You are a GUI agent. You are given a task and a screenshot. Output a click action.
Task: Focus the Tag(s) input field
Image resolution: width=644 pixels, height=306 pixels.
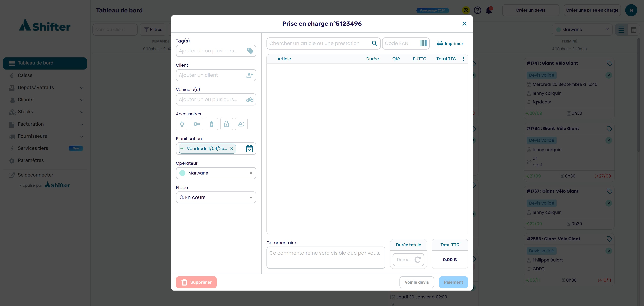point(216,51)
